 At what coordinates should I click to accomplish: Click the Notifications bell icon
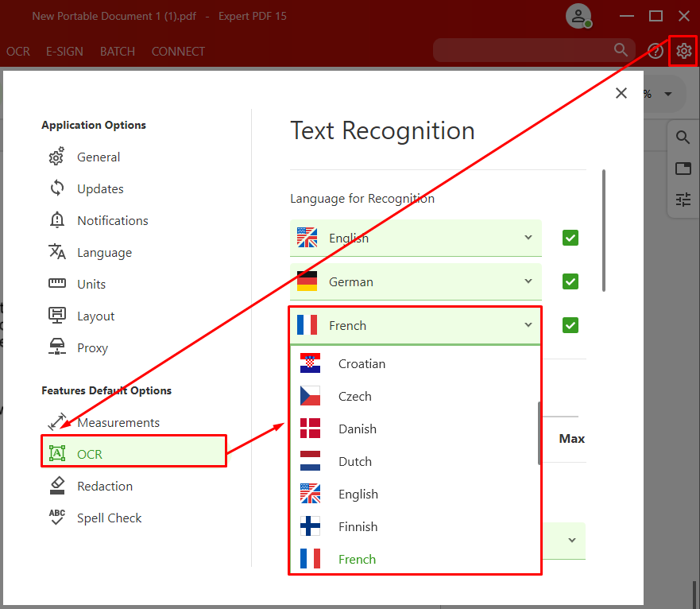coord(56,220)
